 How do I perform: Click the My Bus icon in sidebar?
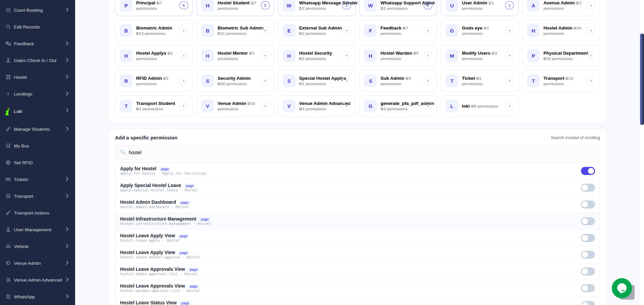(8, 146)
